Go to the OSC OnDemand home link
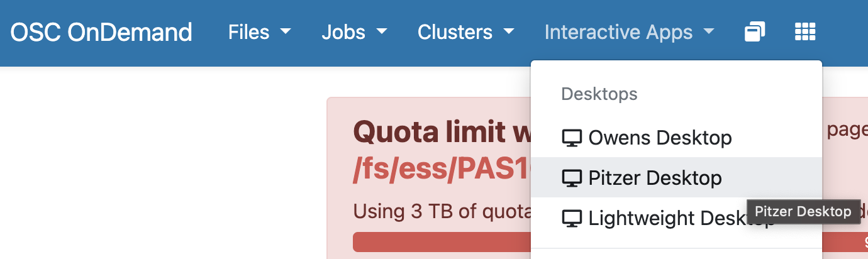This screenshot has width=868, height=259. 101,32
